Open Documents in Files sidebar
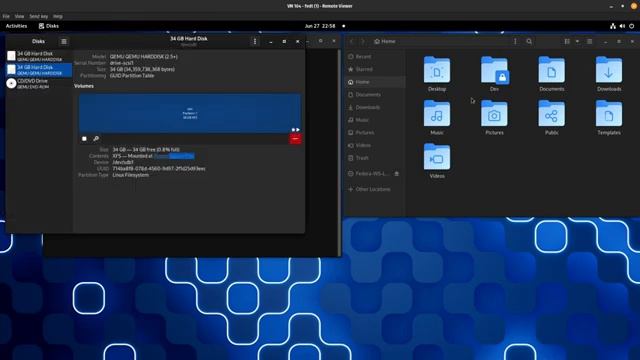640x360 pixels. [x=375, y=95]
